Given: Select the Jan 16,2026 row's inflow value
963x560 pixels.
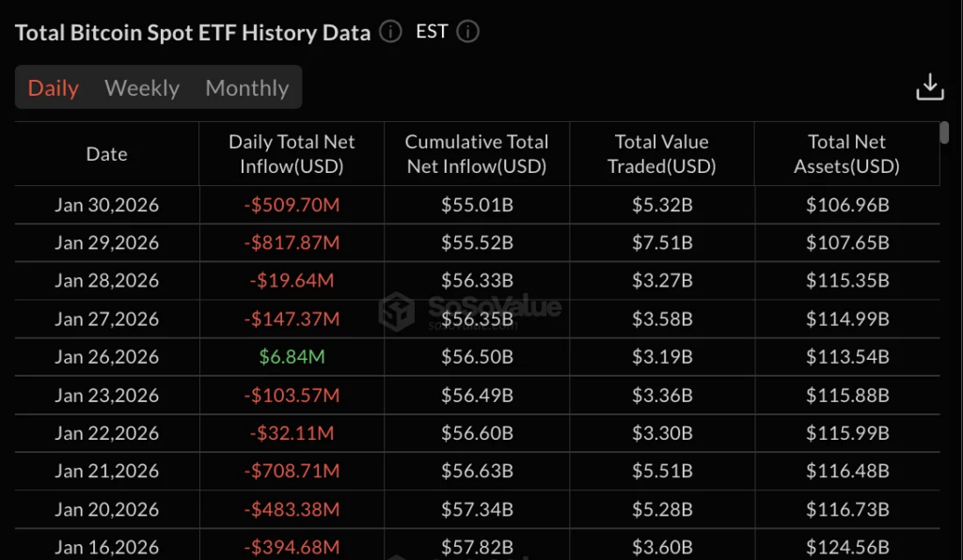Looking at the screenshot, I should coord(291,545).
